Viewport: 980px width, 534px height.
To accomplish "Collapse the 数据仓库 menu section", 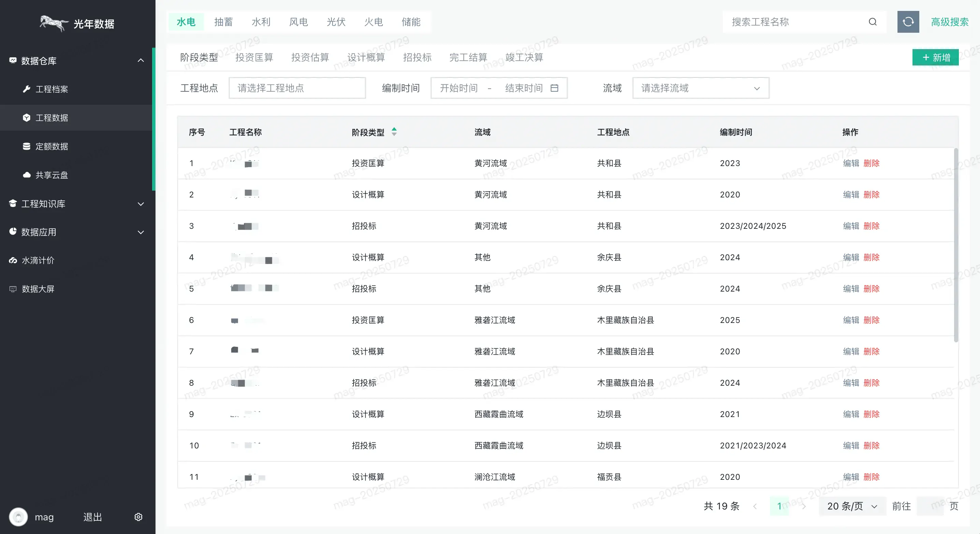I will (x=141, y=60).
